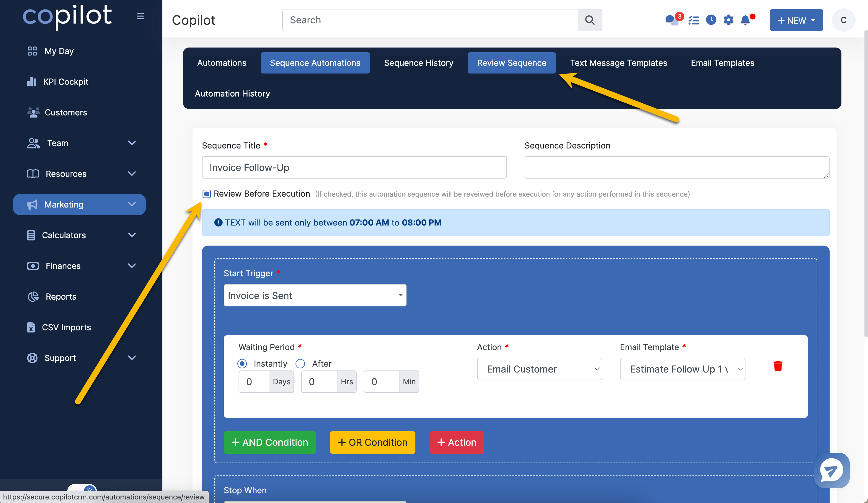This screenshot has height=503, width=868.
Task: Open Text Message Templates tab
Action: coord(619,63)
